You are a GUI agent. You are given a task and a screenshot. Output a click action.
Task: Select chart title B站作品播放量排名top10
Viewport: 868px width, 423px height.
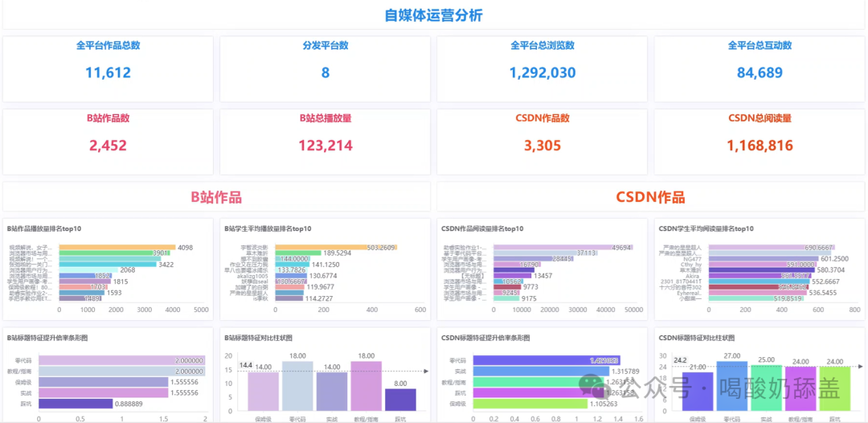coord(45,228)
